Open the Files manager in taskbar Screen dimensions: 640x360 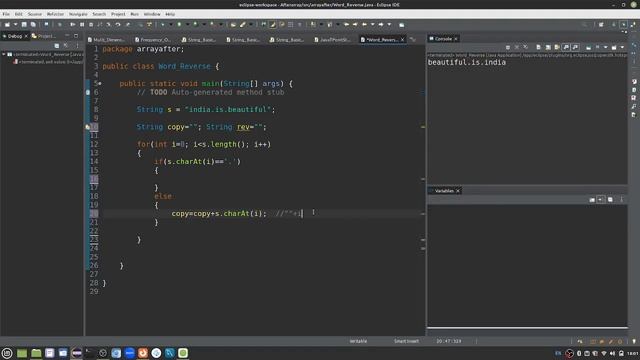pyautogui.click(x=36, y=353)
